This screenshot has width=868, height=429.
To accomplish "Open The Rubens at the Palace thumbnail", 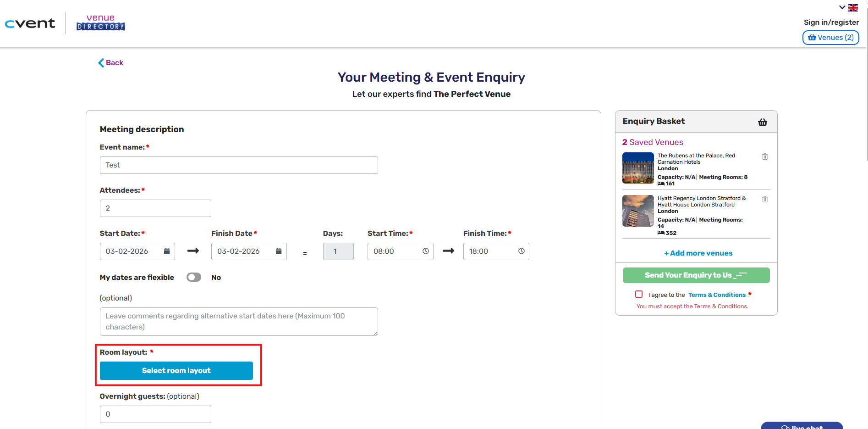I will [638, 168].
